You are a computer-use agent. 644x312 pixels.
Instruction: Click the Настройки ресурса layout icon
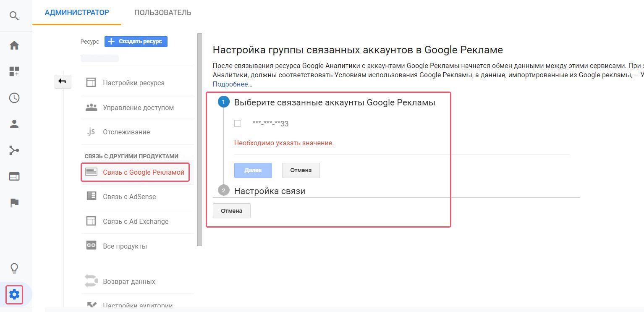coord(91,83)
